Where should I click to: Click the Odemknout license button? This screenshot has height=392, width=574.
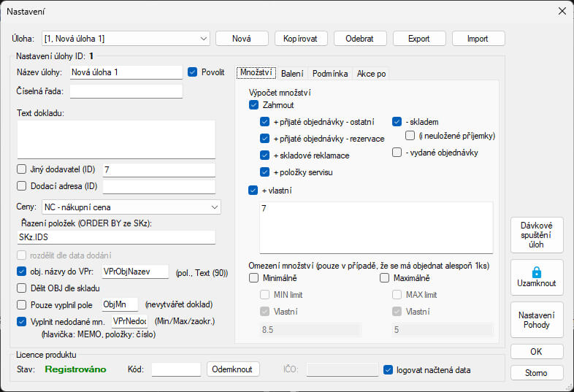coord(233,369)
